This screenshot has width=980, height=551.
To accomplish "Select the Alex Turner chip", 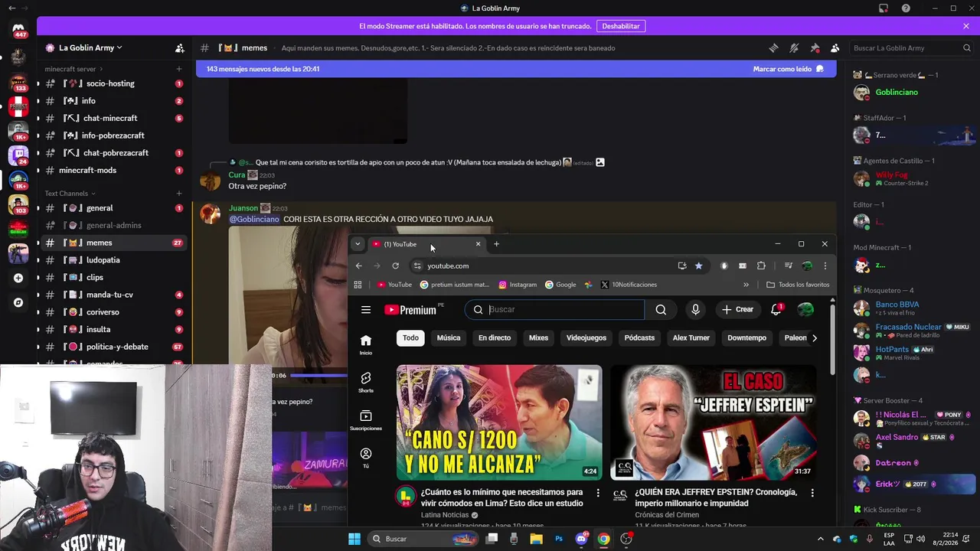I will (x=691, y=337).
